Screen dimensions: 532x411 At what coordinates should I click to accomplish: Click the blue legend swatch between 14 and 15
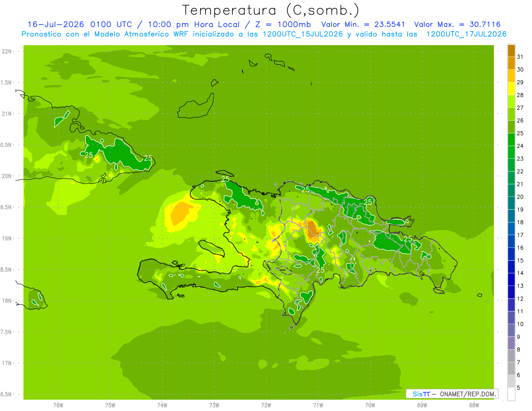point(511,267)
